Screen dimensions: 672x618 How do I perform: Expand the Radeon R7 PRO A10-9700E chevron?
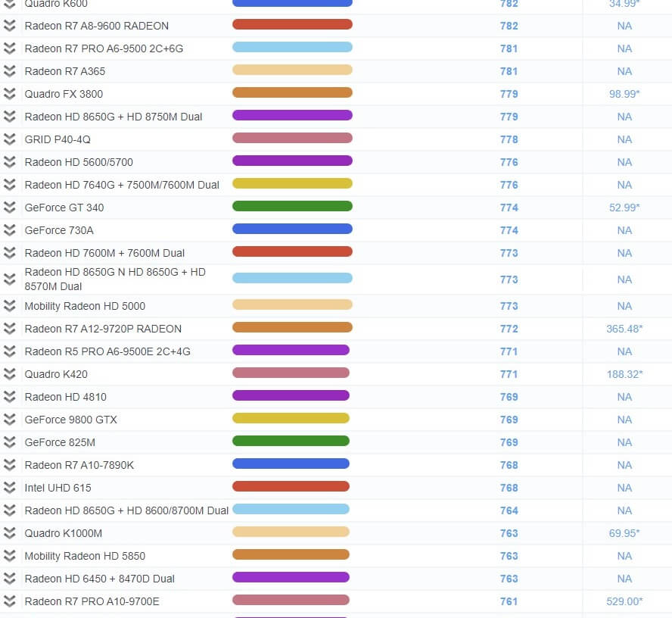tap(9, 601)
